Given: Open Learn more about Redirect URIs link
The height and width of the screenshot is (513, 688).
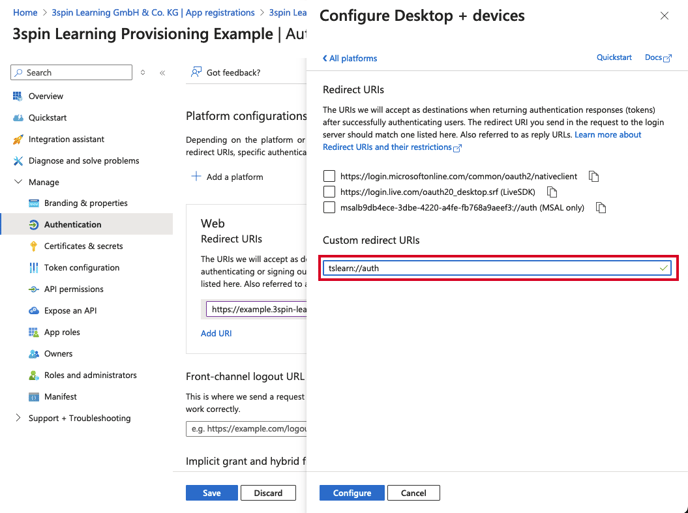Looking at the screenshot, I should click(x=482, y=141).
